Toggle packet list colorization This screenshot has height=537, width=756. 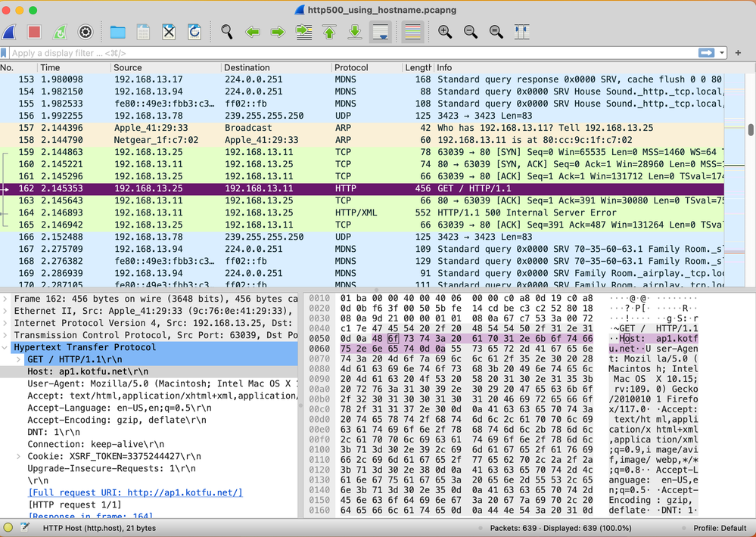tap(412, 33)
